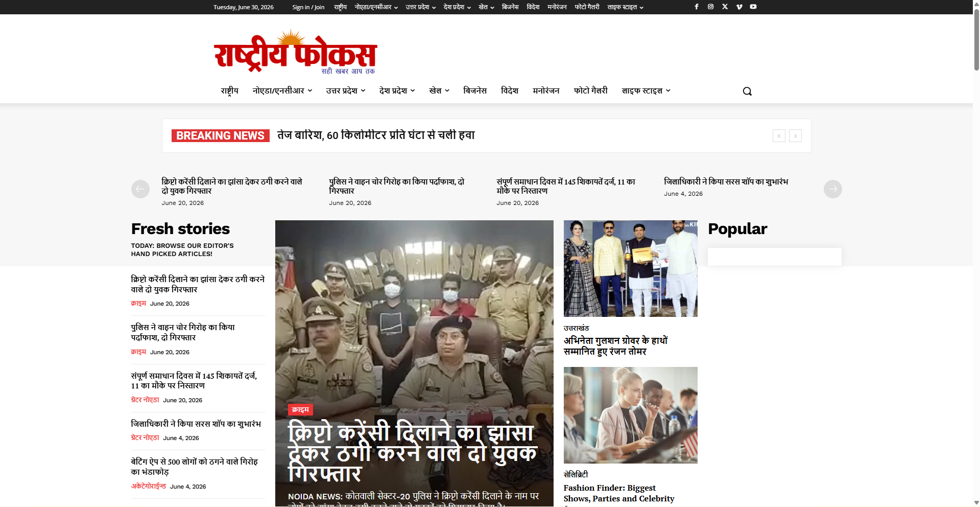Slide headline carousel to previous stories
The width and height of the screenshot is (980, 507).
pyautogui.click(x=140, y=189)
